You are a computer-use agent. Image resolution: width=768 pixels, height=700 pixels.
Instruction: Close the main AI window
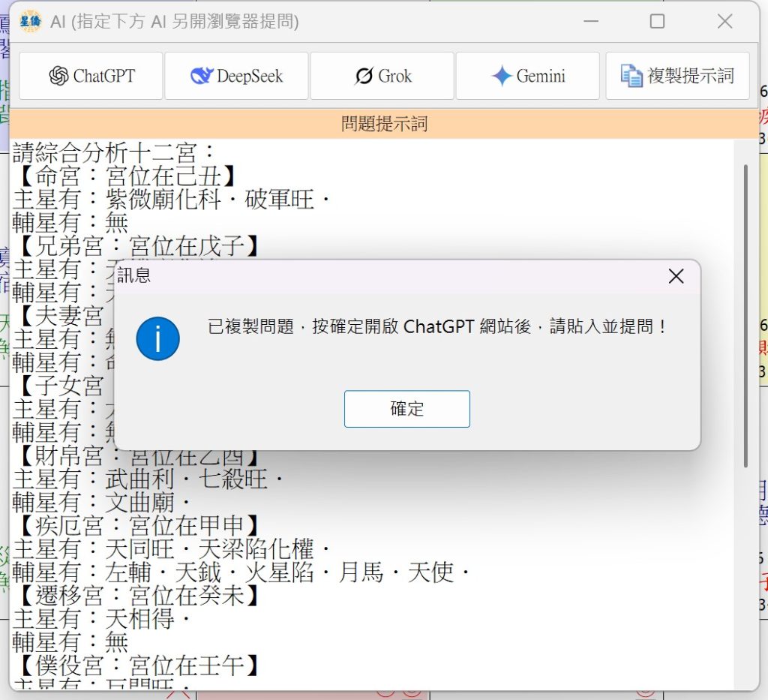[x=724, y=22]
